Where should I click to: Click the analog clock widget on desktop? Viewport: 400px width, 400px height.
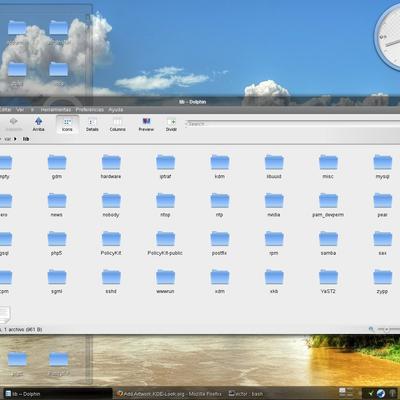(387, 36)
